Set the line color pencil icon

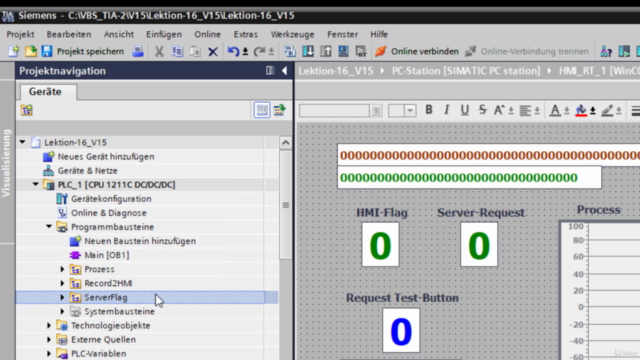[607, 110]
